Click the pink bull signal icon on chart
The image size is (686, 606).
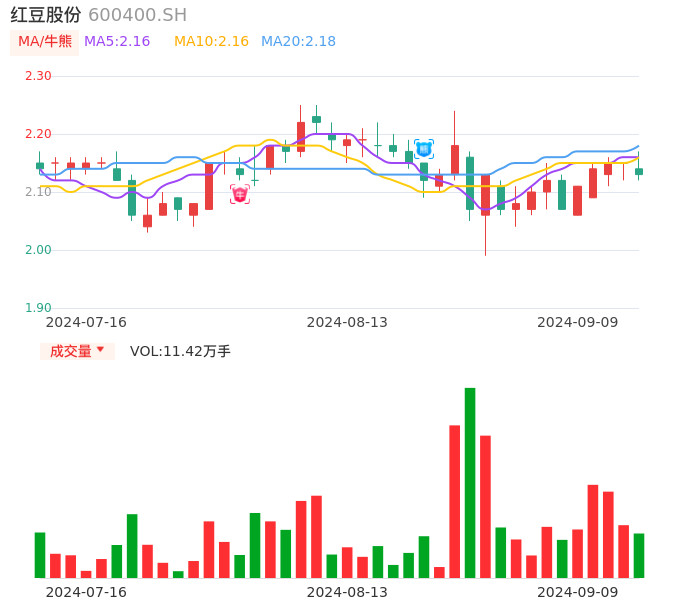(240, 194)
